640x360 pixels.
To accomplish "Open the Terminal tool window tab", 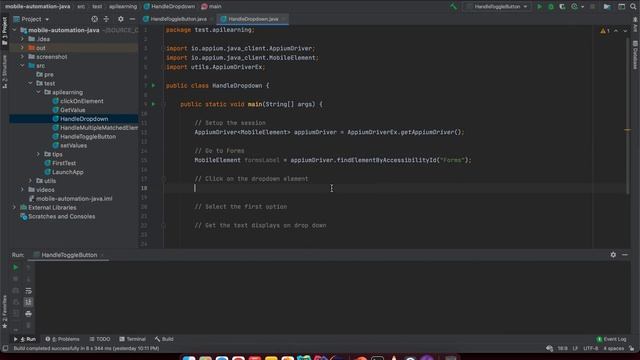I will click(132, 339).
